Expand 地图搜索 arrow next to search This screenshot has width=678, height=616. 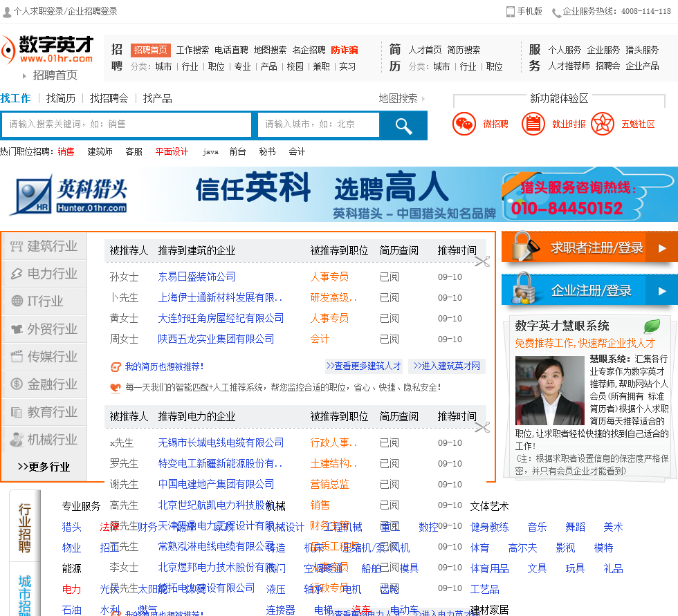click(x=423, y=99)
